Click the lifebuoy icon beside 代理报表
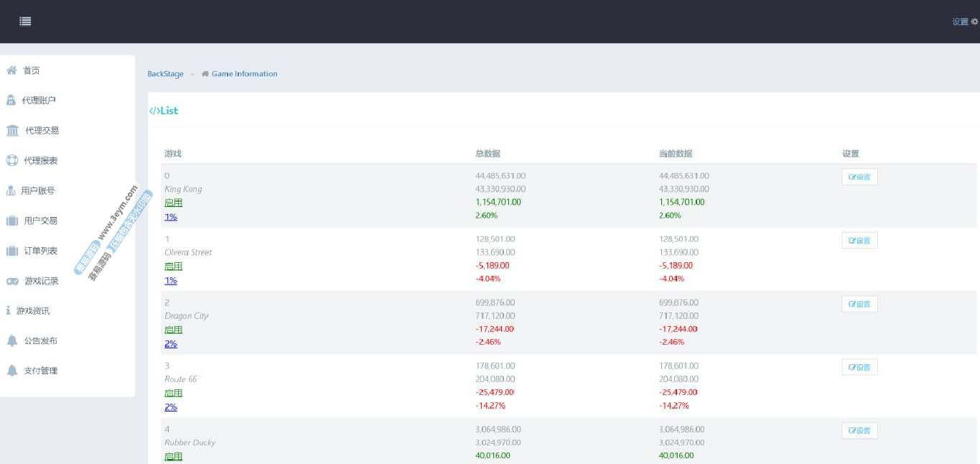 pos(12,161)
